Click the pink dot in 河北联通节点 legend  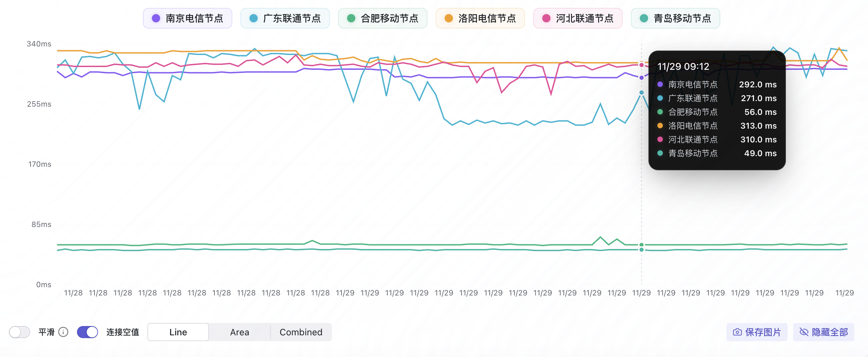pos(546,18)
